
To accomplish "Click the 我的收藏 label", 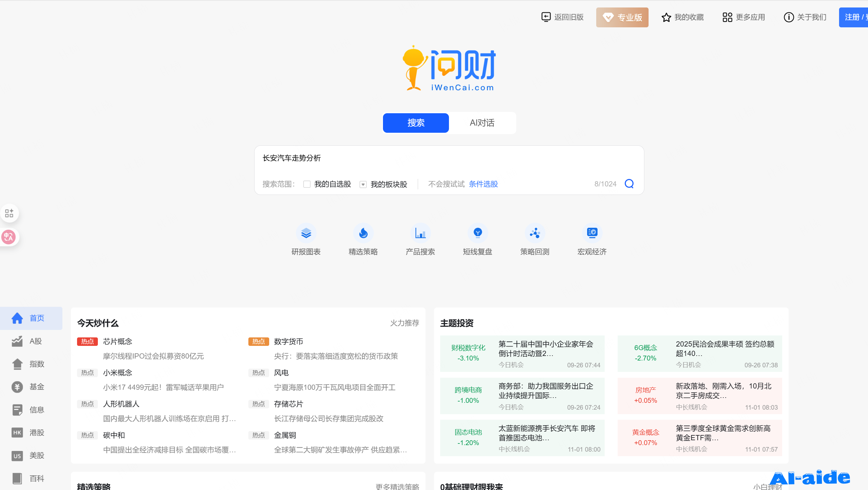I will (689, 17).
